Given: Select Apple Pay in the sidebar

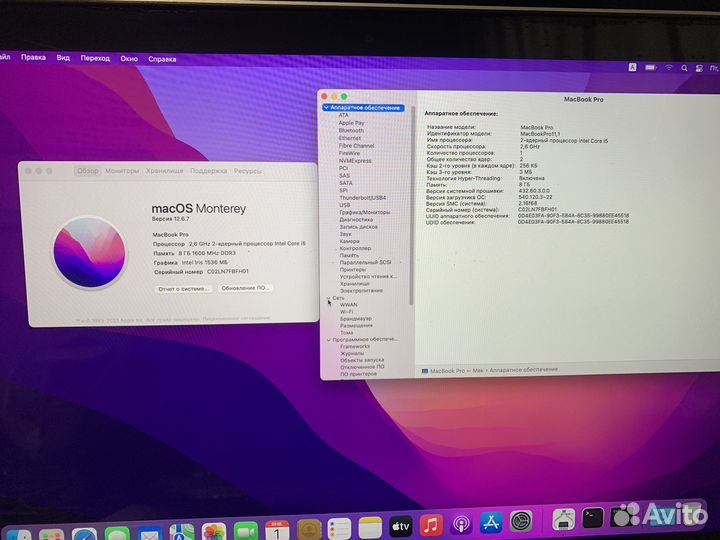Looking at the screenshot, I should (351, 123).
